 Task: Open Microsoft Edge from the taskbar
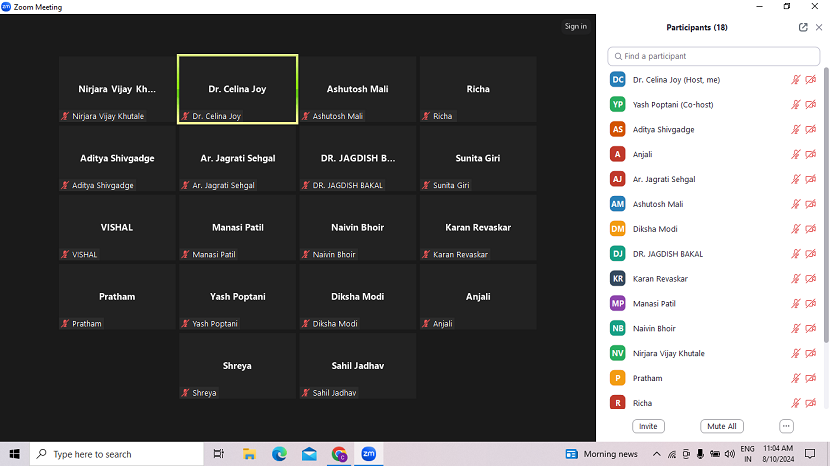[280, 454]
